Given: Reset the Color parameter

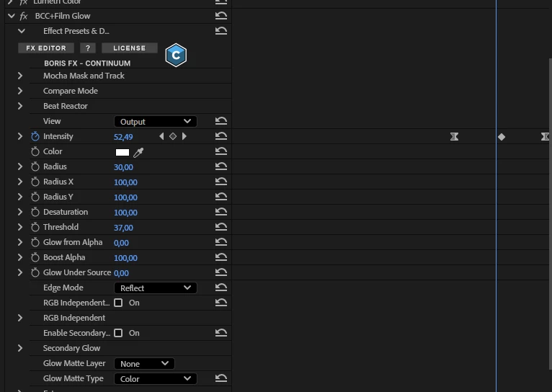Looking at the screenshot, I should 221,151.
